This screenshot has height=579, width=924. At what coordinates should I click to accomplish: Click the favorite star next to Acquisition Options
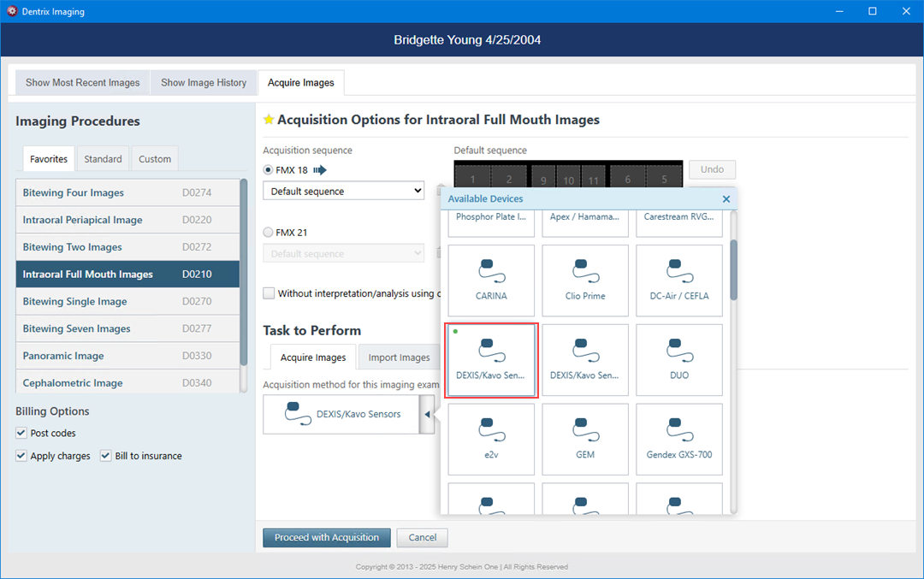(269, 120)
